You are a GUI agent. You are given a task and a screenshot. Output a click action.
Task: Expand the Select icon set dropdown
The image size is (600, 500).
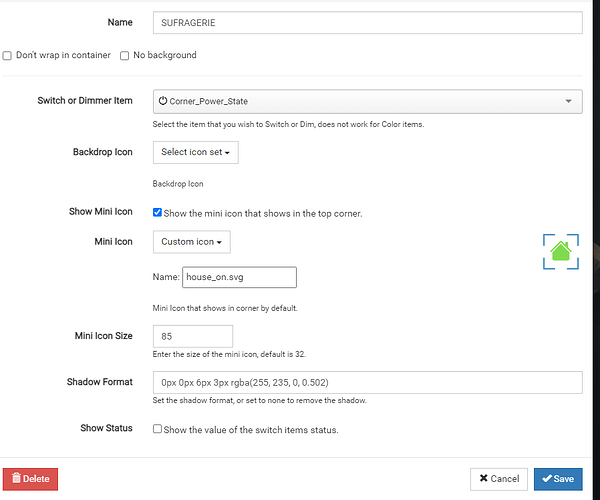coord(195,152)
